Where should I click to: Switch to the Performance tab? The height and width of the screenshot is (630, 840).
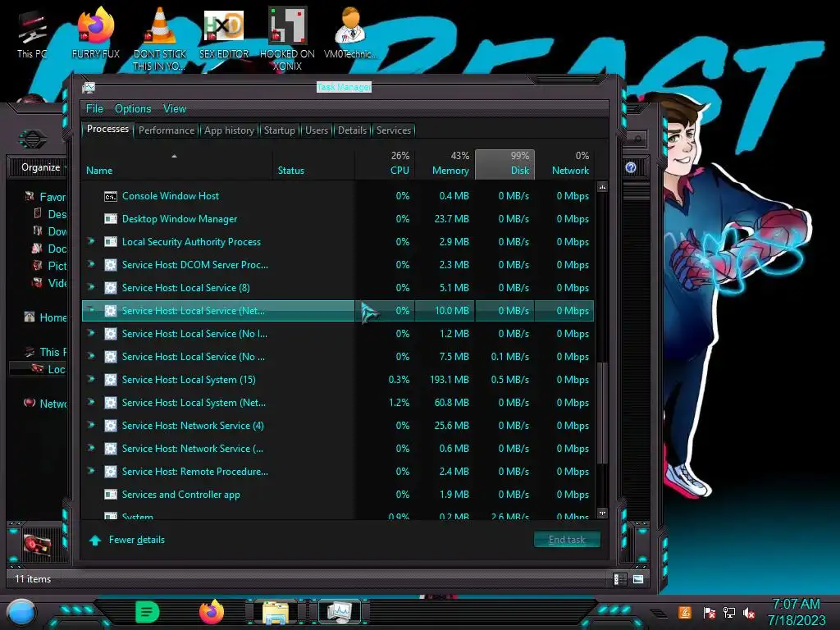point(167,130)
